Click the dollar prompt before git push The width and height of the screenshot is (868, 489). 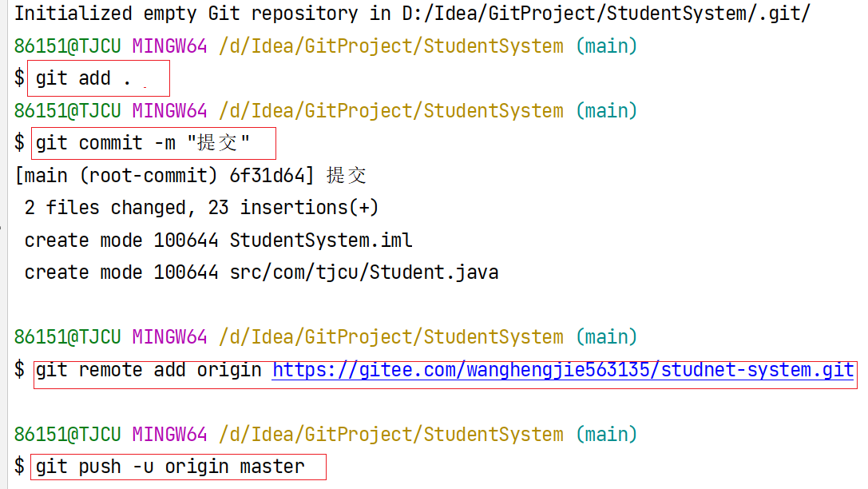(x=20, y=467)
